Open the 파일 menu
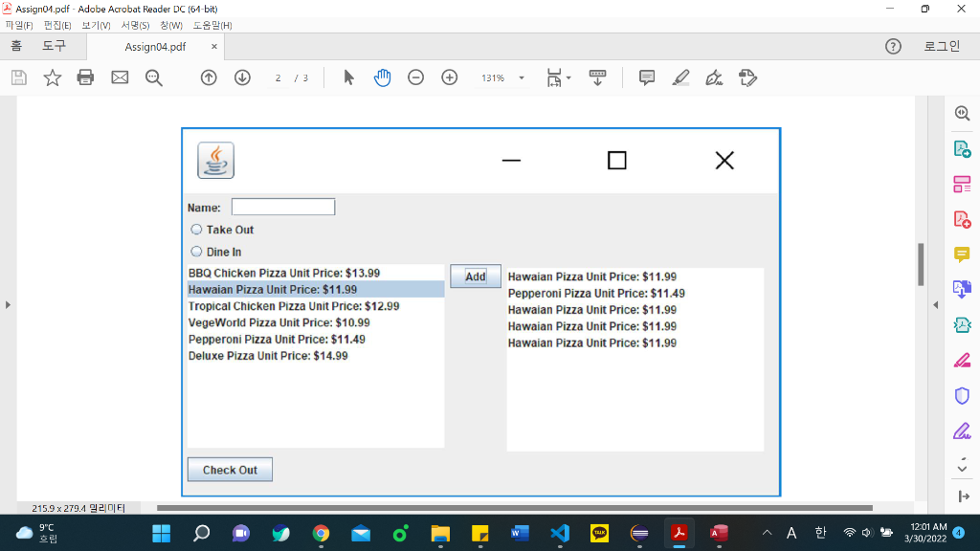Screen dimensions: 980x551 pyautogui.click(x=17, y=25)
